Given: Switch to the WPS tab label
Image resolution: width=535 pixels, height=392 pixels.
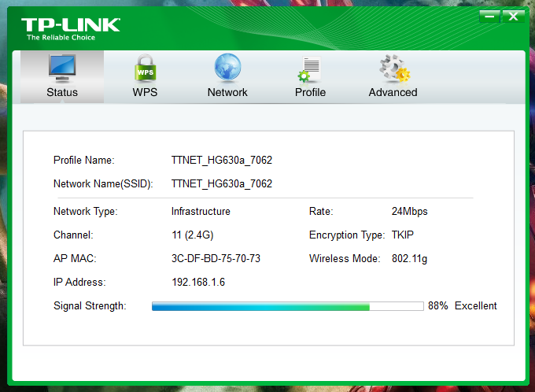Looking at the screenshot, I should click(x=145, y=92).
